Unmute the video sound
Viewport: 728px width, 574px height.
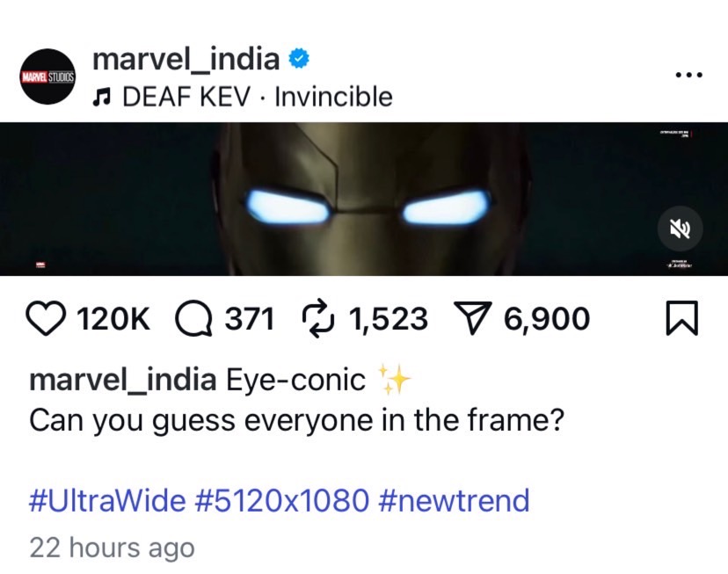pos(681,229)
